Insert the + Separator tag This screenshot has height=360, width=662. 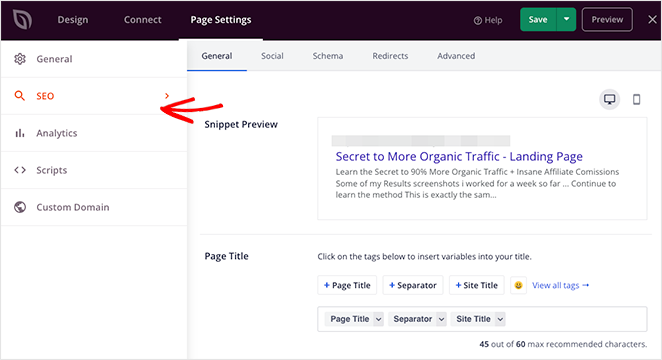(412, 285)
